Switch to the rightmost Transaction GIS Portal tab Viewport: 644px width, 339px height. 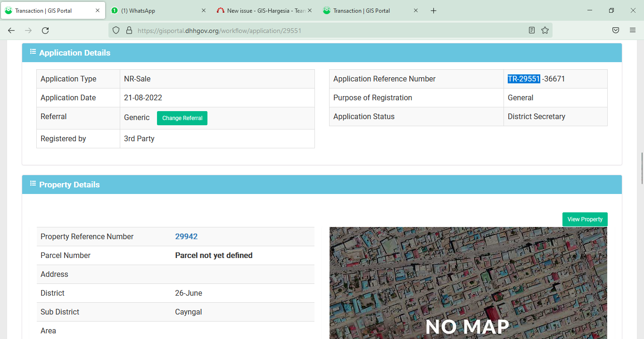tap(370, 10)
